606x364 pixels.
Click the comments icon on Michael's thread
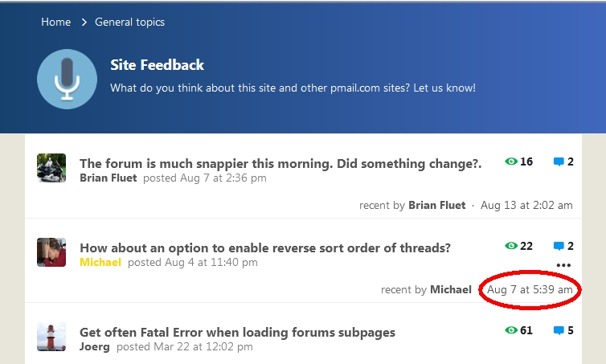coord(559,246)
